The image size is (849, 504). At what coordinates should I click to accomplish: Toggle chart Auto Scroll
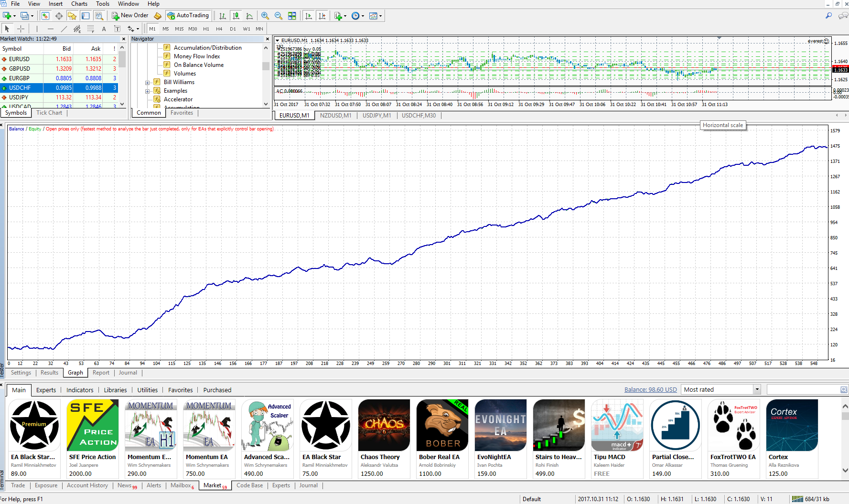click(309, 16)
